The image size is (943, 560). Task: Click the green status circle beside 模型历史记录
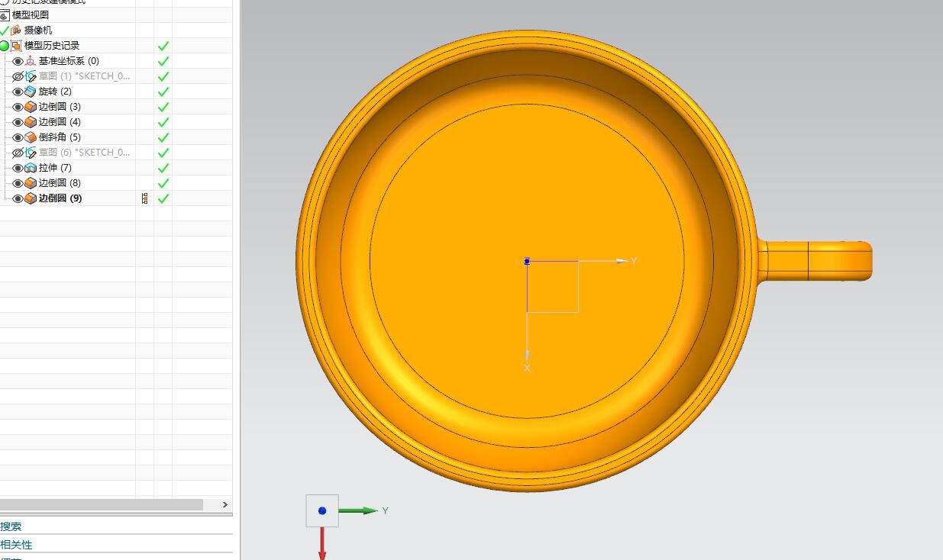[5, 46]
